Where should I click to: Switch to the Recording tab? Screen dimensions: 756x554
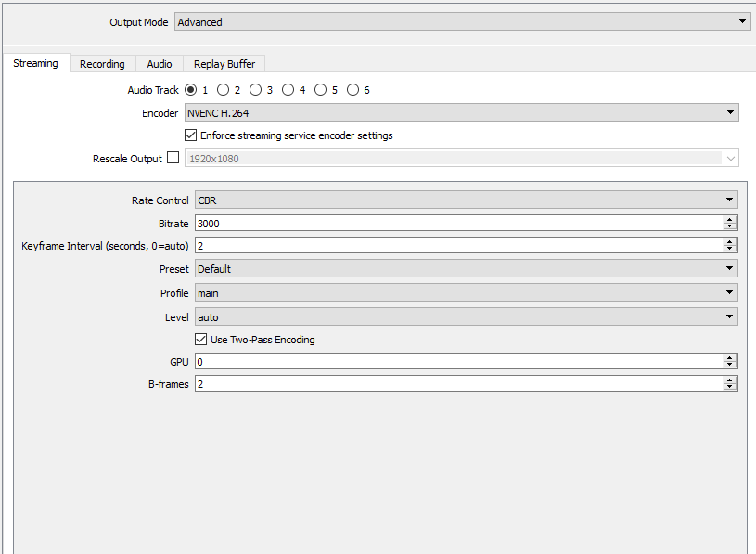[x=102, y=64]
